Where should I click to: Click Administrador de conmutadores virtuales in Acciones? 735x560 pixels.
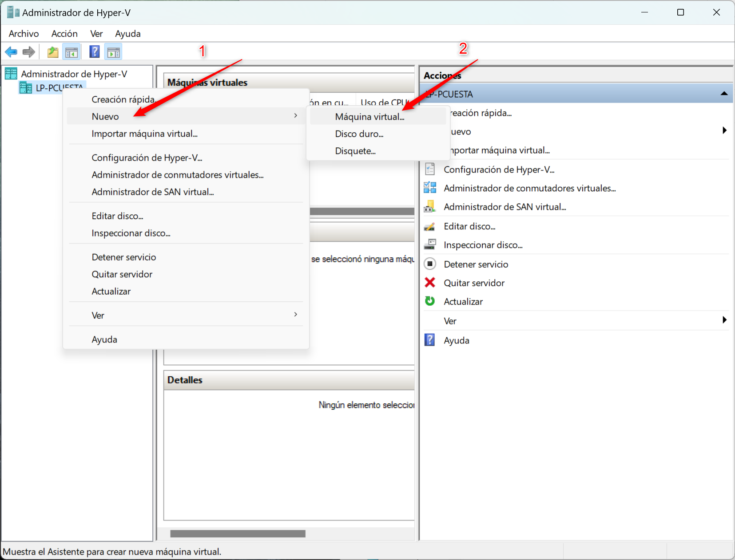tap(530, 188)
